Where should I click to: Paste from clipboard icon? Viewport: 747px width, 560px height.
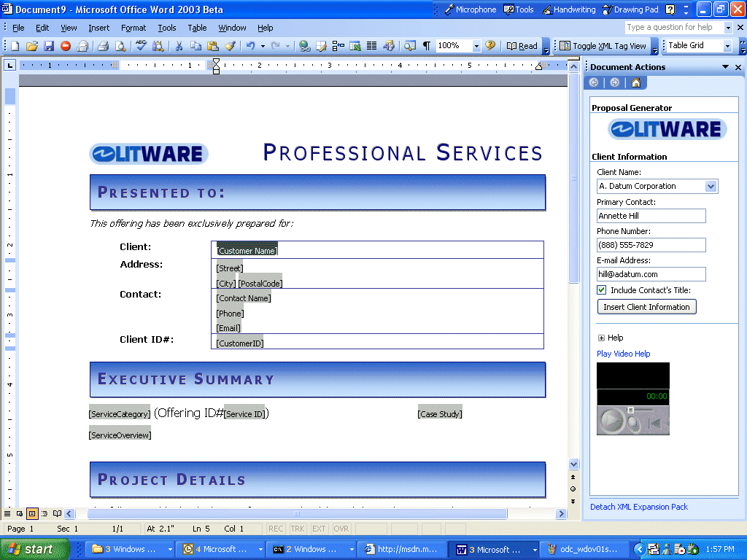213,46
